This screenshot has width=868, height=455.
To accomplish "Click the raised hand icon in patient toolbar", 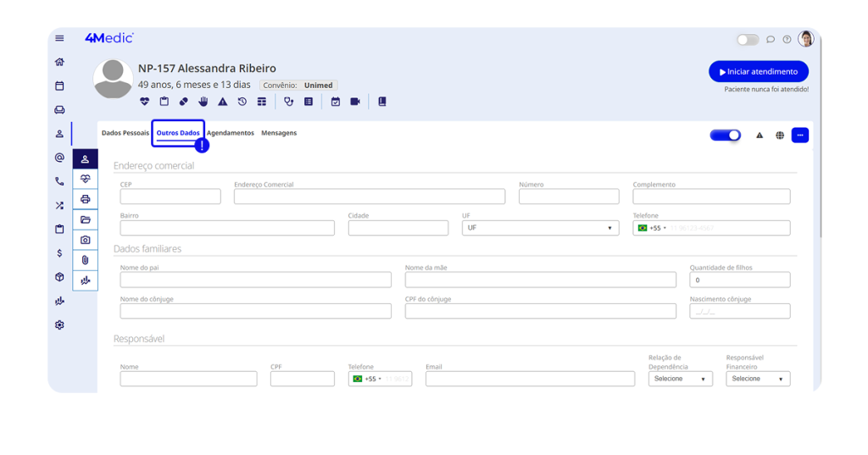I will point(203,102).
